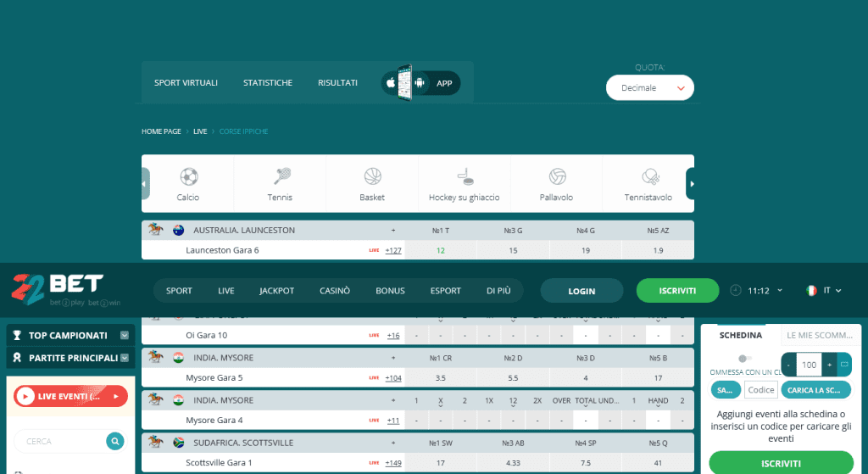
Task: Open the Sport Virtuali link
Action: coord(186,82)
